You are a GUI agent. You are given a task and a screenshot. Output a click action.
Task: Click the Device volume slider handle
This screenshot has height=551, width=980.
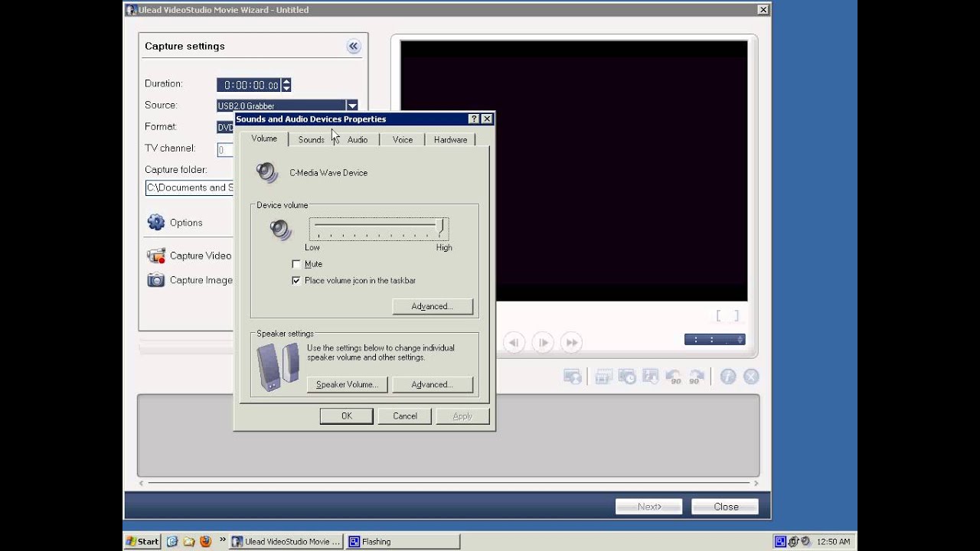click(x=440, y=227)
